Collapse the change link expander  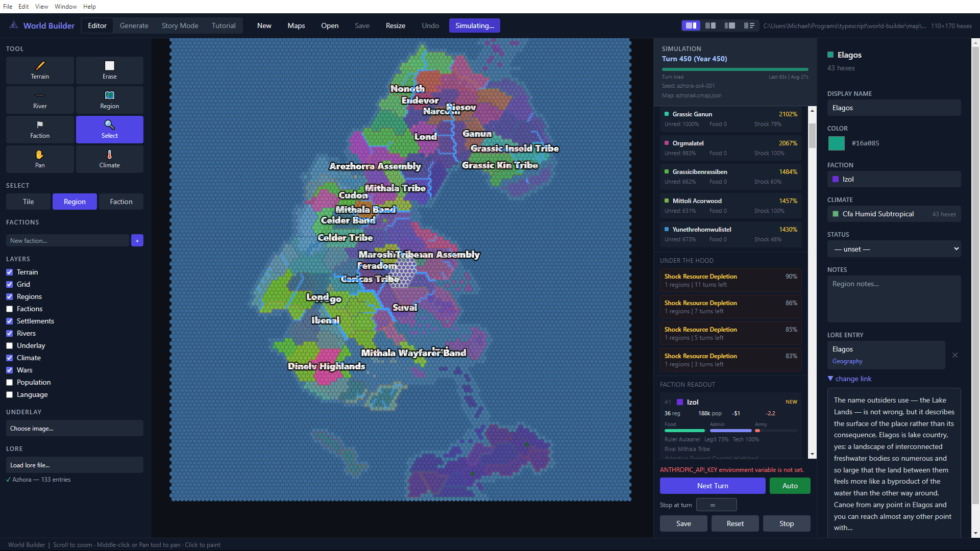849,379
